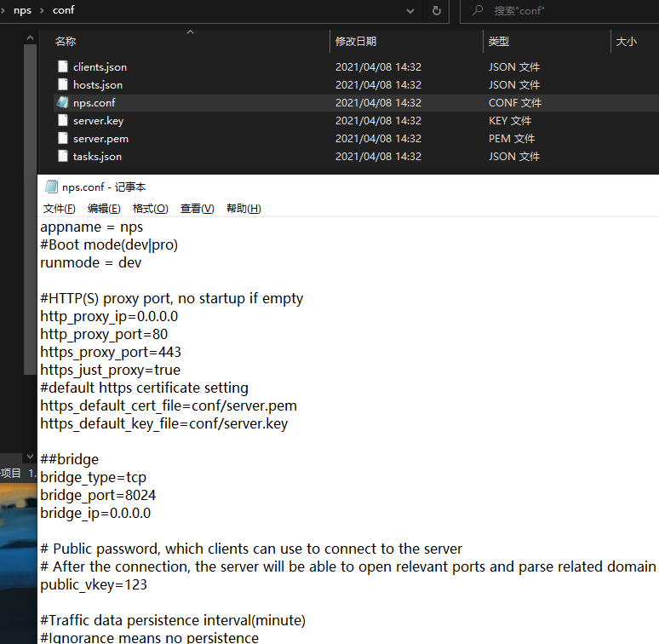This screenshot has width=659, height=644.
Task: Click the line 'bridge_ip=0.0.0.0'
Action: [x=95, y=513]
